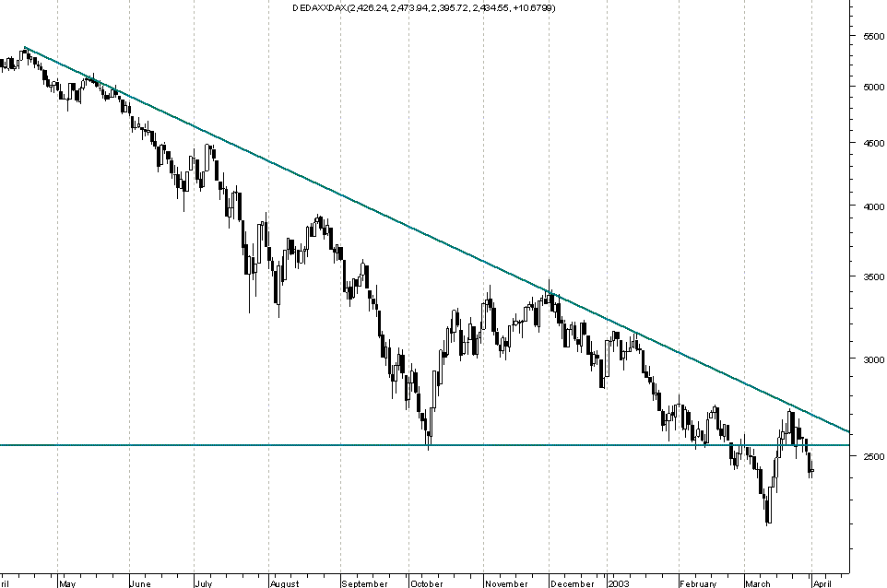Click the DEDAXXDAX chart title text
This screenshot has height=588, width=887.
tap(424, 8)
